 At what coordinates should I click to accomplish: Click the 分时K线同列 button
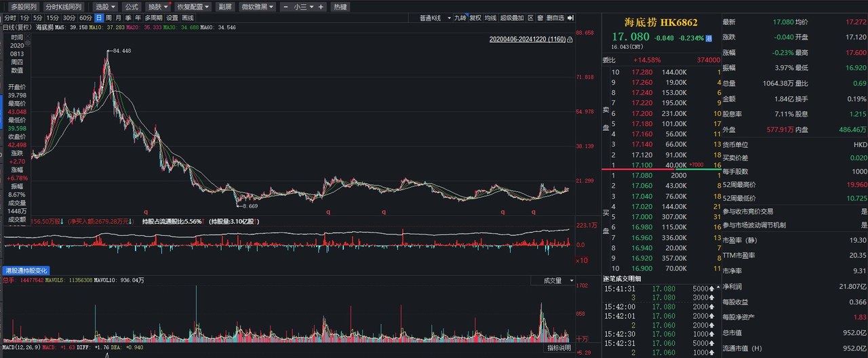coord(63,7)
